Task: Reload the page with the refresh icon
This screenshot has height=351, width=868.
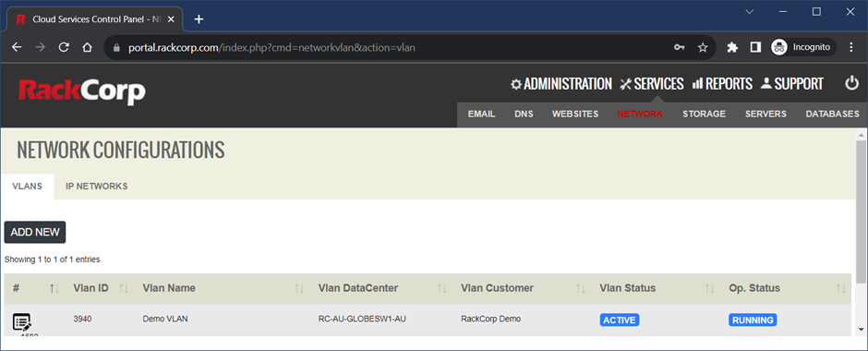Action: click(x=64, y=48)
